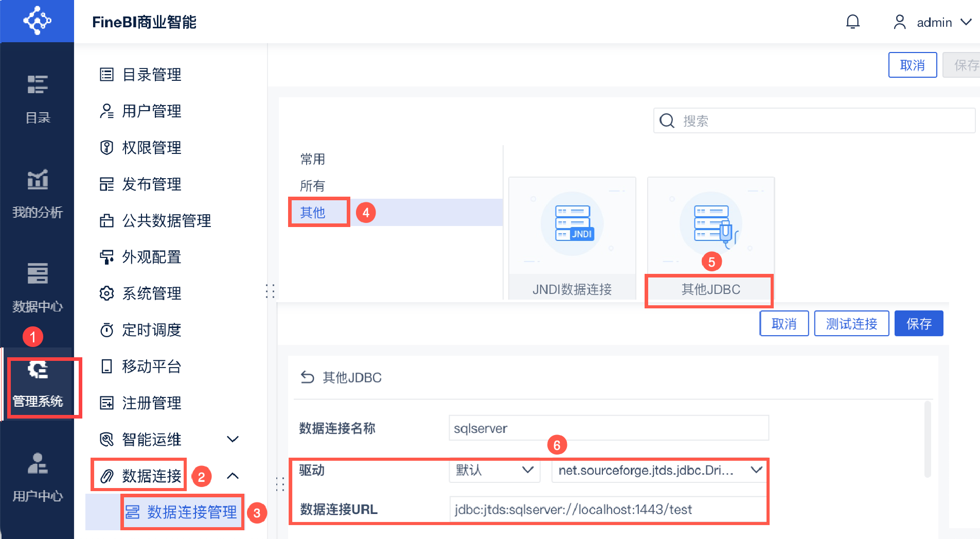Click the 测试连接 button
The image size is (980, 539).
[852, 323]
